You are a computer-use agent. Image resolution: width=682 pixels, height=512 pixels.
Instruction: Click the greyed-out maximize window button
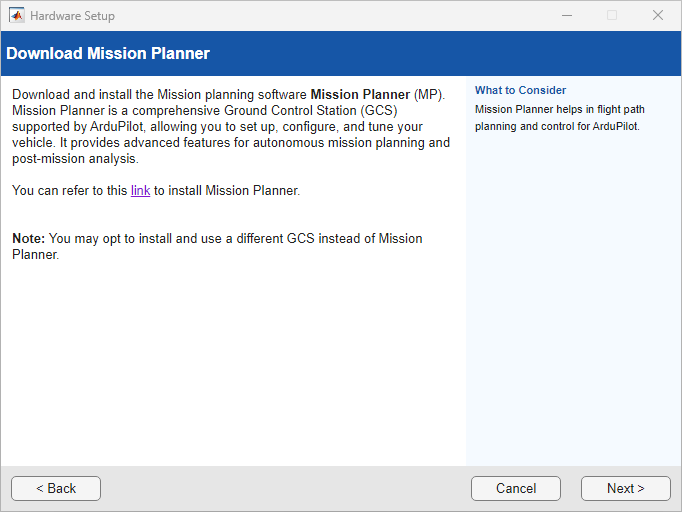[612, 15]
